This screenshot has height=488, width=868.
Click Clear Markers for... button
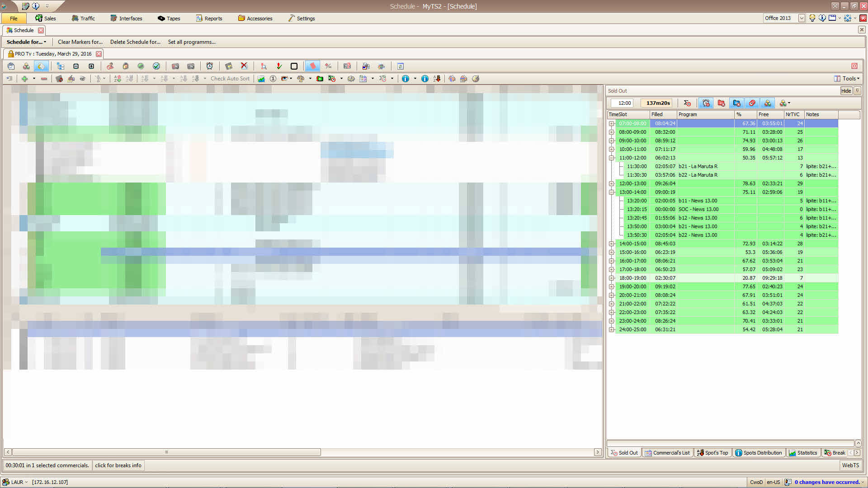tap(80, 42)
